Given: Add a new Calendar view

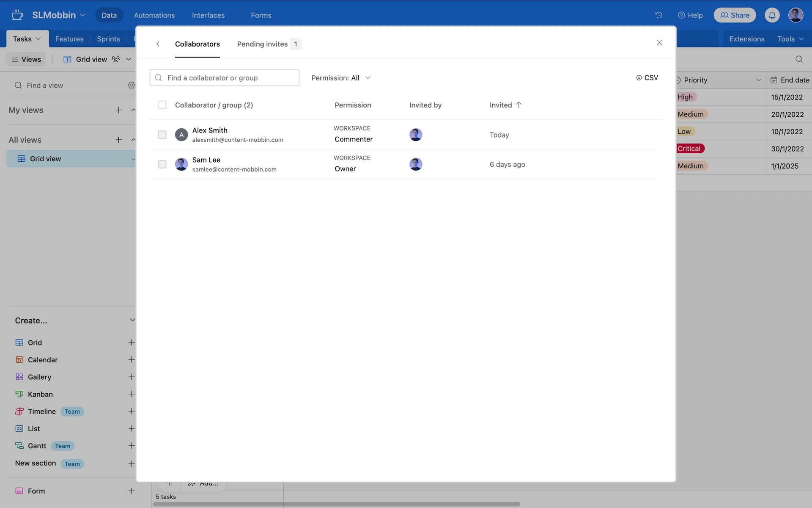Looking at the screenshot, I should [131, 360].
